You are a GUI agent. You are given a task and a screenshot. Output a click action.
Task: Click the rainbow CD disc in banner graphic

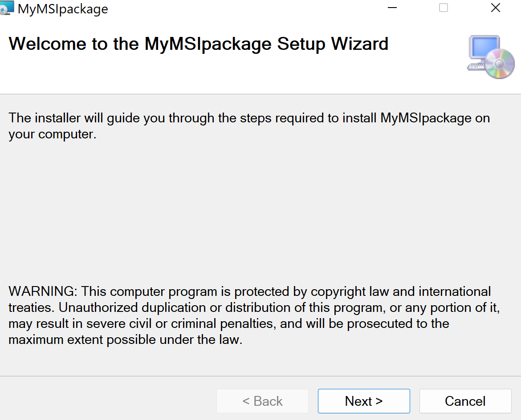(x=500, y=64)
